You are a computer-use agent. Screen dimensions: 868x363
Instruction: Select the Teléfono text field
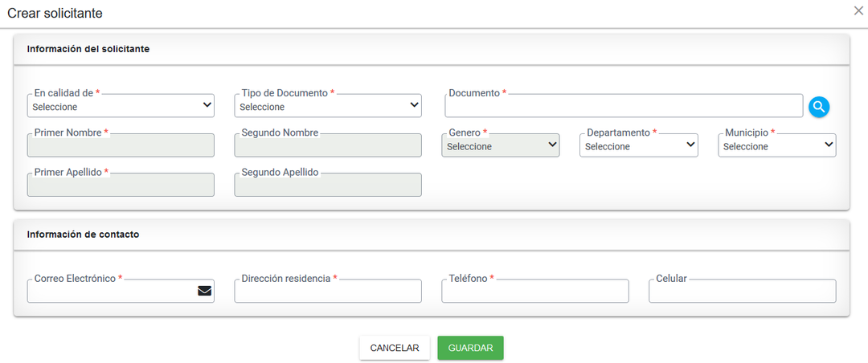[x=535, y=292]
